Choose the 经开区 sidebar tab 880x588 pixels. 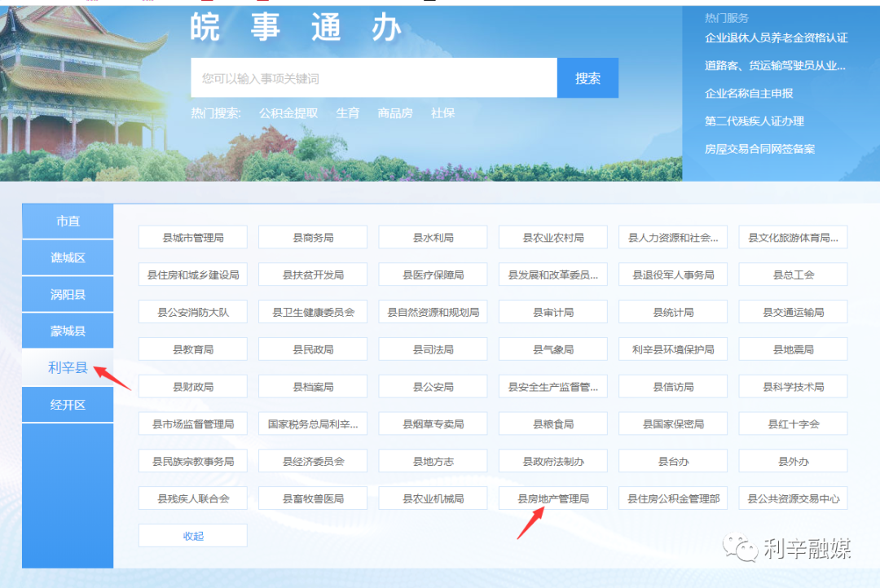68,405
